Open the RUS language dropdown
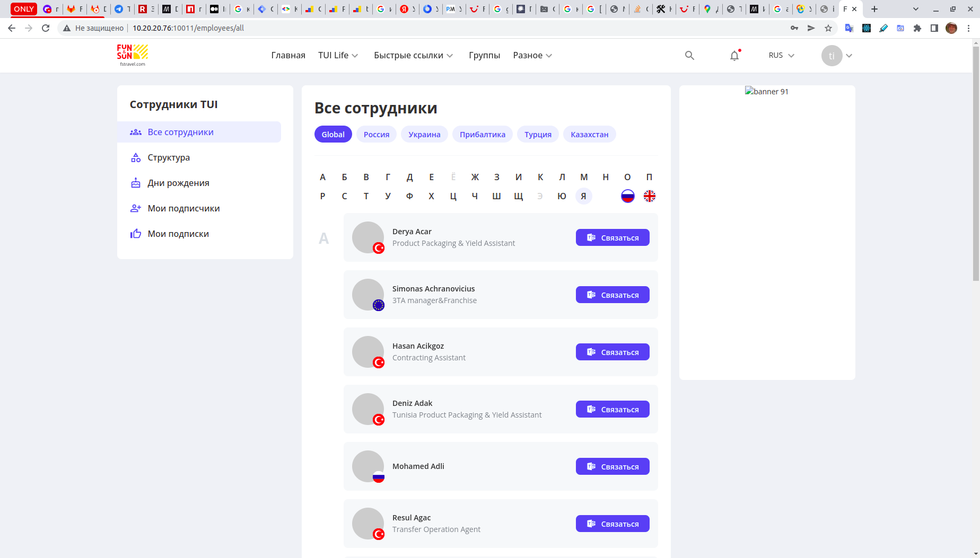 point(782,55)
